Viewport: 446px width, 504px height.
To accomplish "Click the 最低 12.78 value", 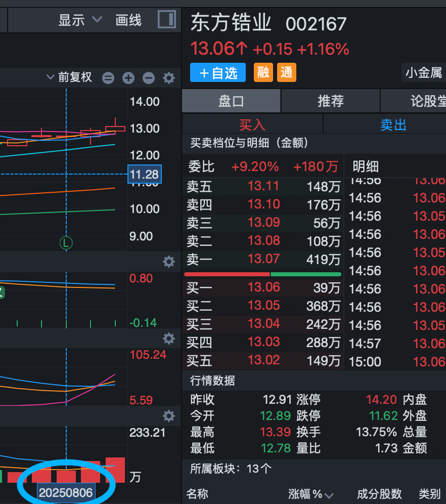I will (x=276, y=448).
